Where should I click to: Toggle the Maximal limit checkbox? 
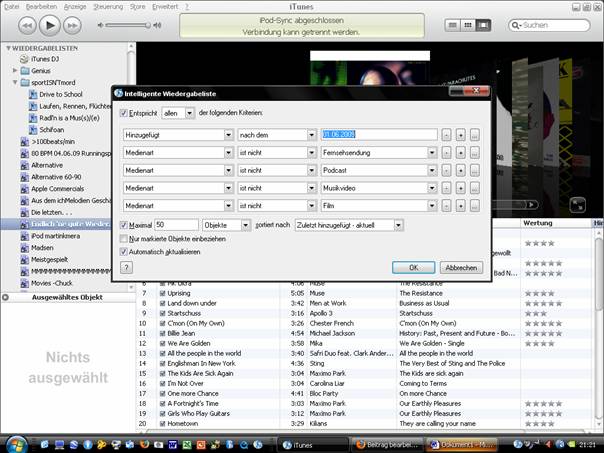coord(124,225)
